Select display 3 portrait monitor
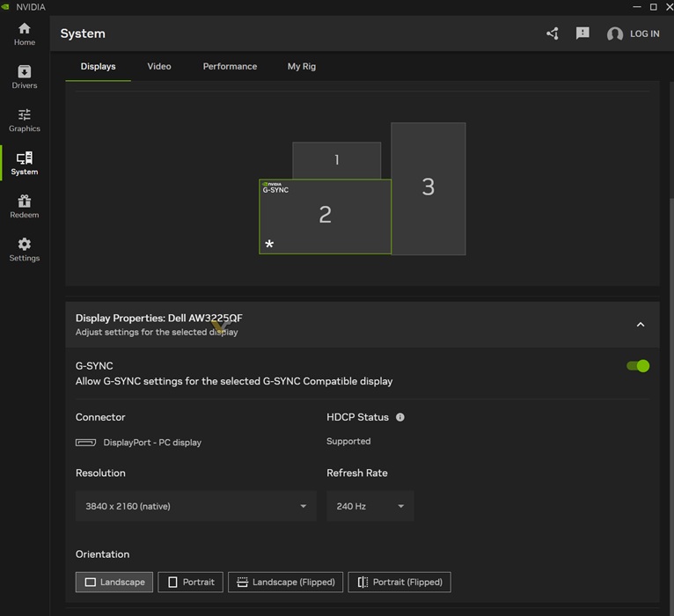This screenshot has height=616, width=674. 429,188
